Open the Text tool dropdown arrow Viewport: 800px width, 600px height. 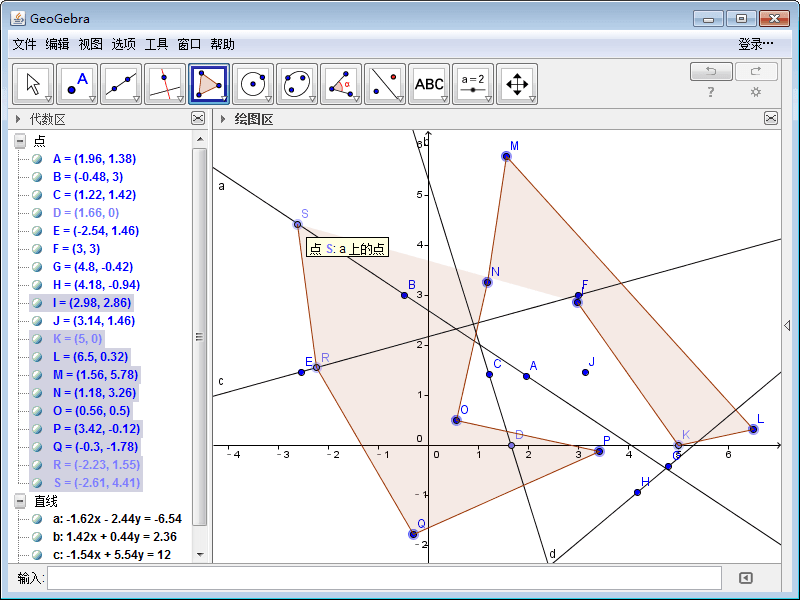(444, 99)
